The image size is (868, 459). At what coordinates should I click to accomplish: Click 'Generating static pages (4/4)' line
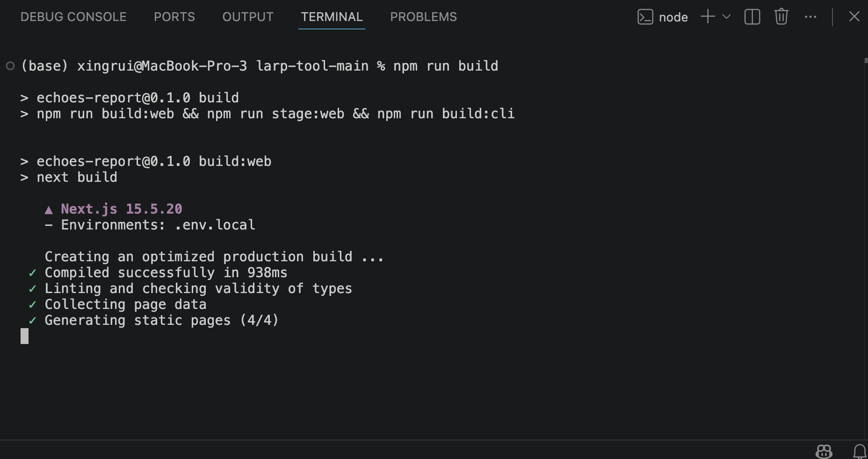154,320
